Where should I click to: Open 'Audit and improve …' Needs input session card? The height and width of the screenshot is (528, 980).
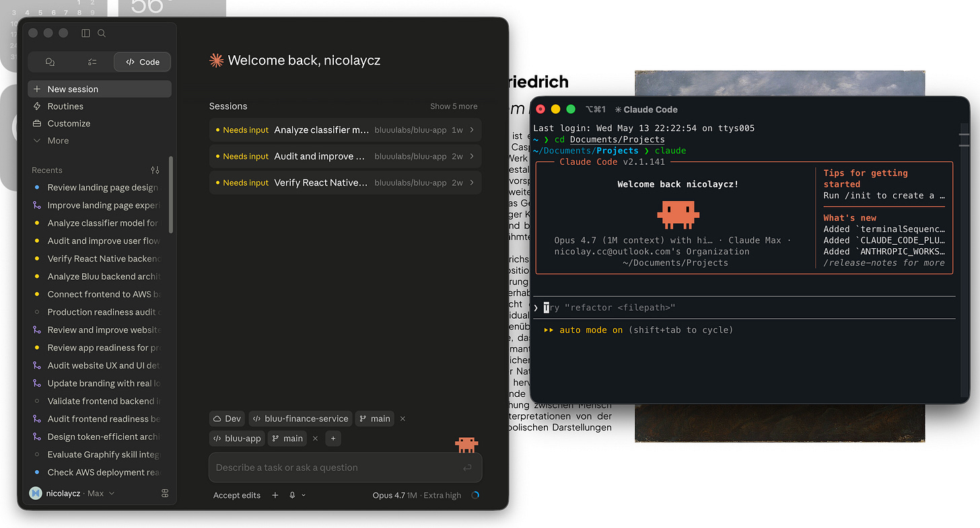pyautogui.click(x=345, y=156)
